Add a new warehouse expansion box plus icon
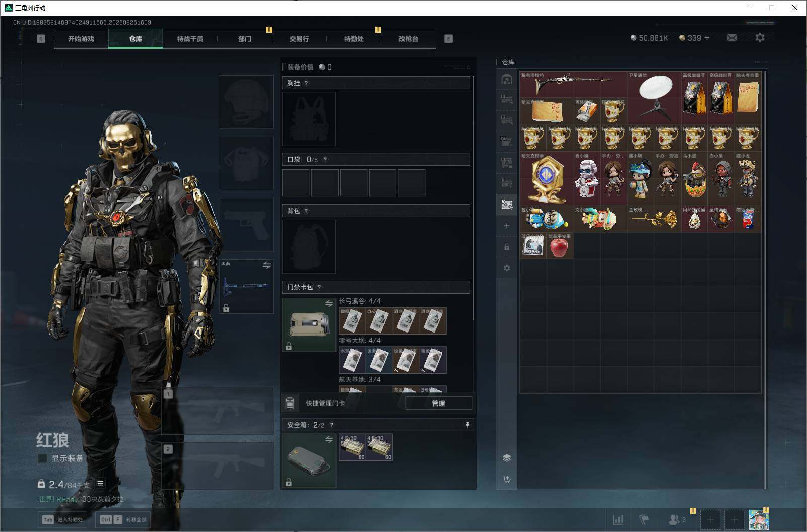Screen dimensions: 807x532 coord(507,226)
